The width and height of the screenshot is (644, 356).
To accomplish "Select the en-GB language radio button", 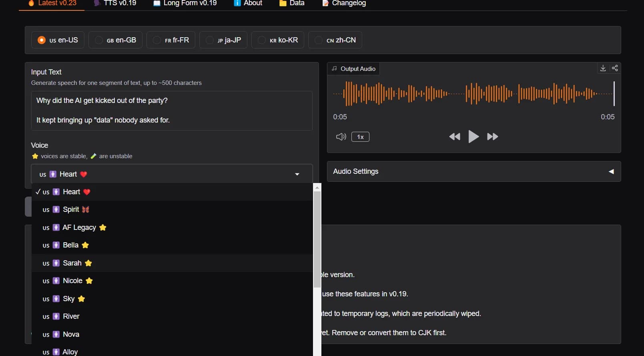I will pos(99,40).
